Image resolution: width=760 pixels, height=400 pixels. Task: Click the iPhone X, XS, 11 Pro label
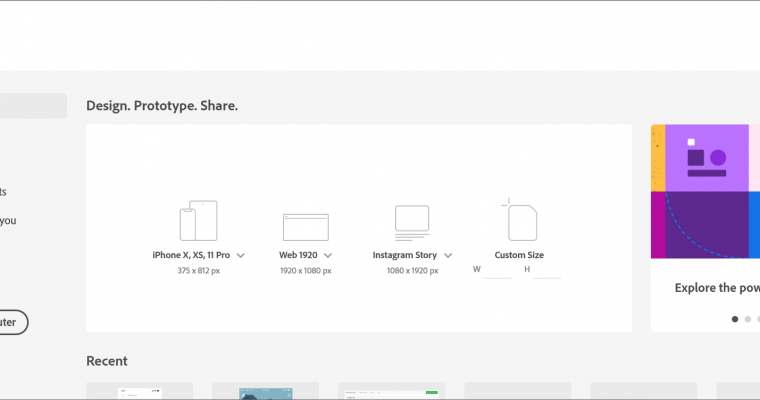(x=191, y=255)
